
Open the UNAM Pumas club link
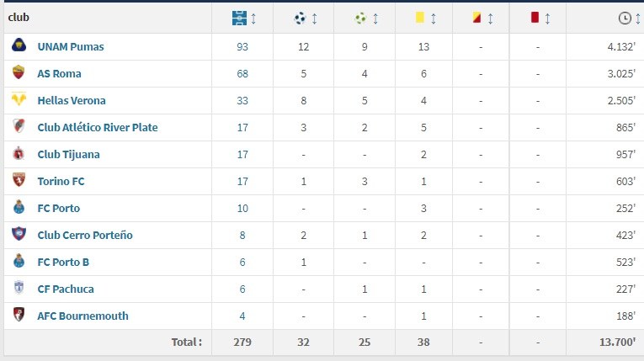[71, 47]
